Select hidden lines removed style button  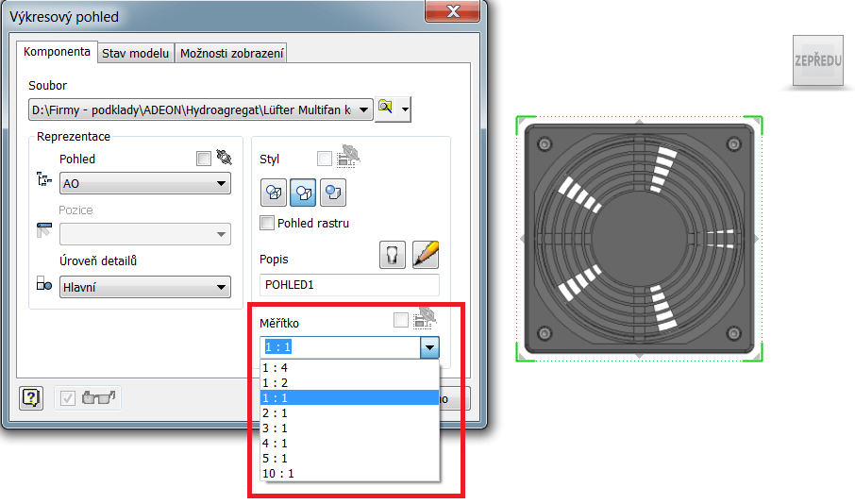coord(303,193)
